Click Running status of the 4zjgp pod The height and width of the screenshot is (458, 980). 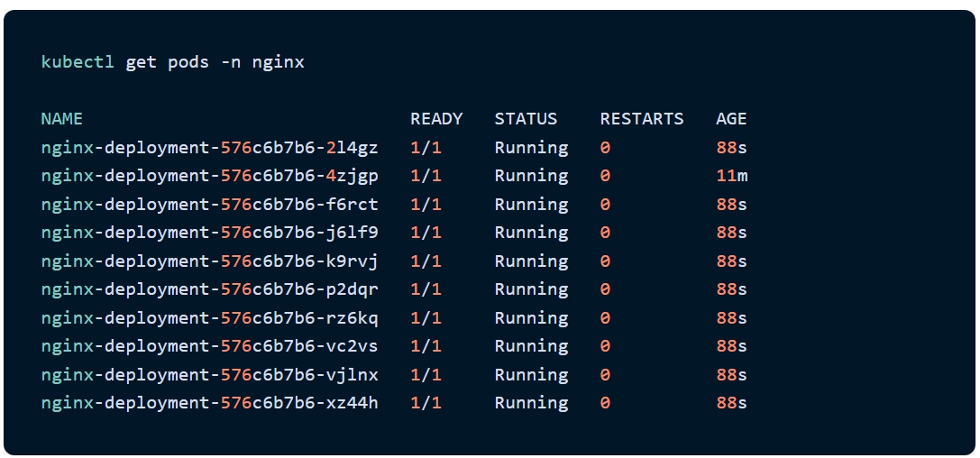tap(531, 176)
